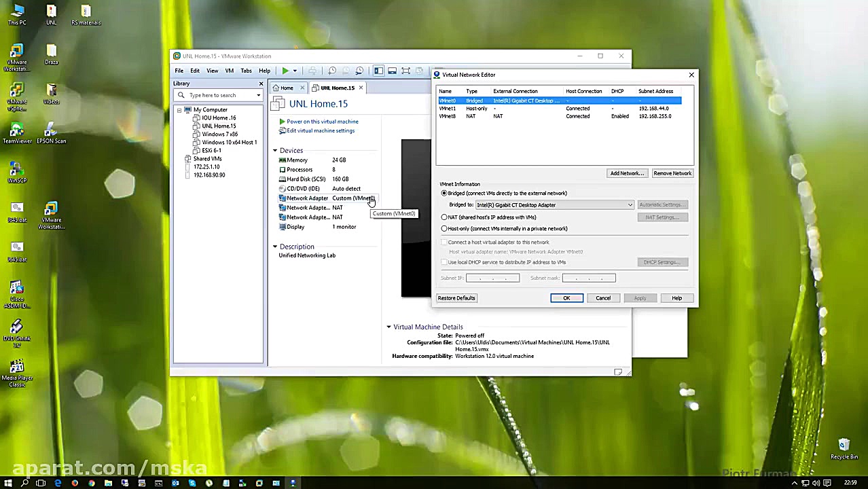Select the Host-only radio button

click(x=444, y=229)
